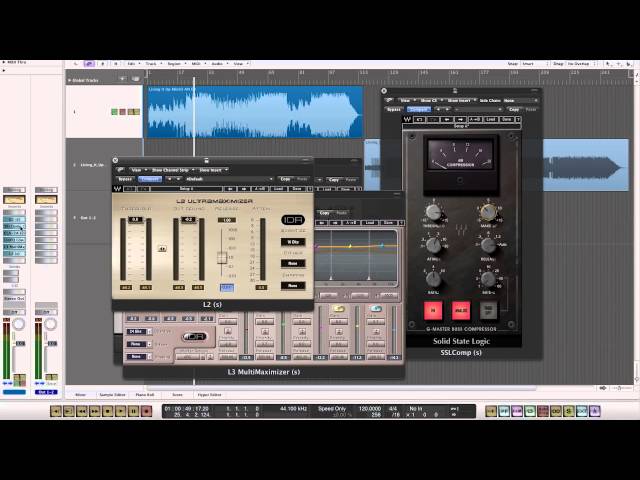The width and height of the screenshot is (640, 480).
Task: Click the add track plus button
Action: [123, 78]
